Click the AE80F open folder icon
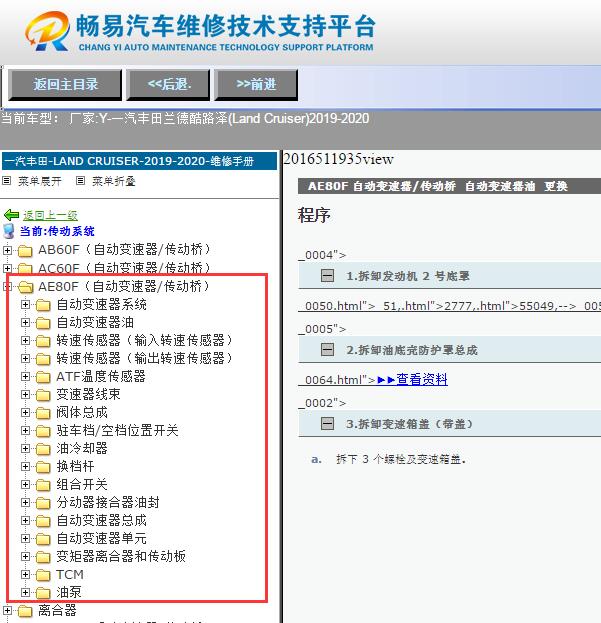Viewport: 601px width, 623px height. 25,286
